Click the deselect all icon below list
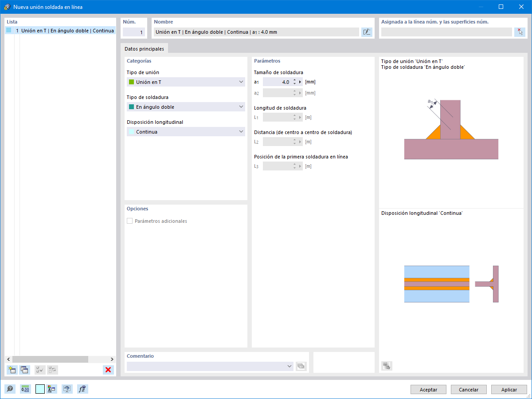The width and height of the screenshot is (532, 399). pyautogui.click(x=52, y=370)
